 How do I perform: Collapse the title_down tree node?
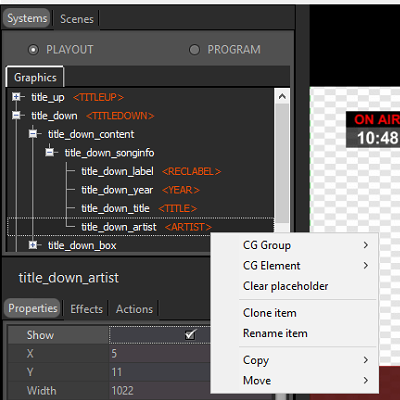click(16, 115)
